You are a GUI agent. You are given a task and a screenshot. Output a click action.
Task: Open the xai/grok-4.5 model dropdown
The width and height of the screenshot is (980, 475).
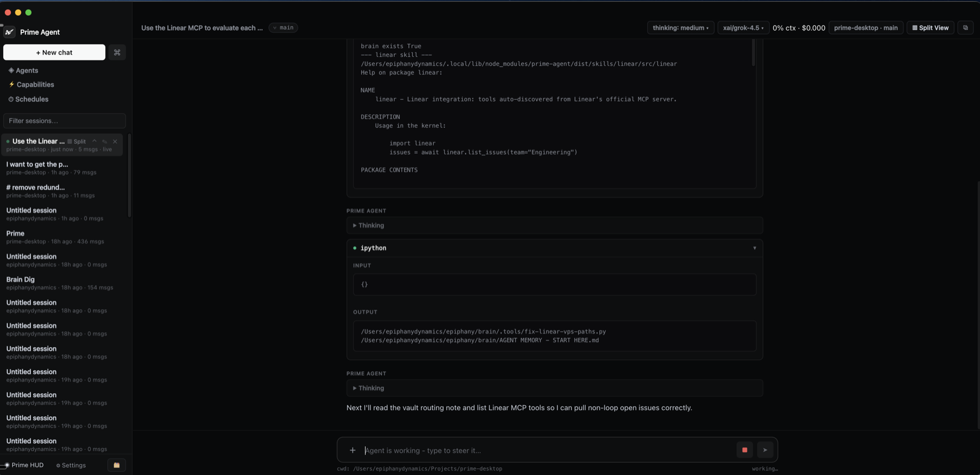[x=743, y=28]
